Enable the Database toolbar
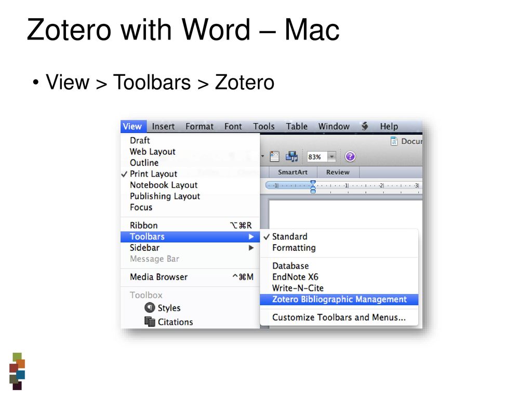 tap(339, 266)
